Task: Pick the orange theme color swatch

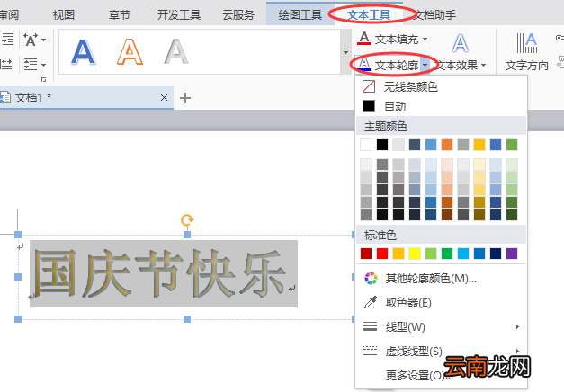Action: [447, 145]
